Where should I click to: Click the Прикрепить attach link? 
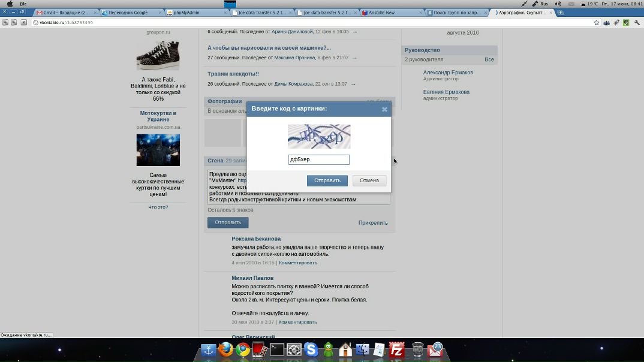coord(373,223)
